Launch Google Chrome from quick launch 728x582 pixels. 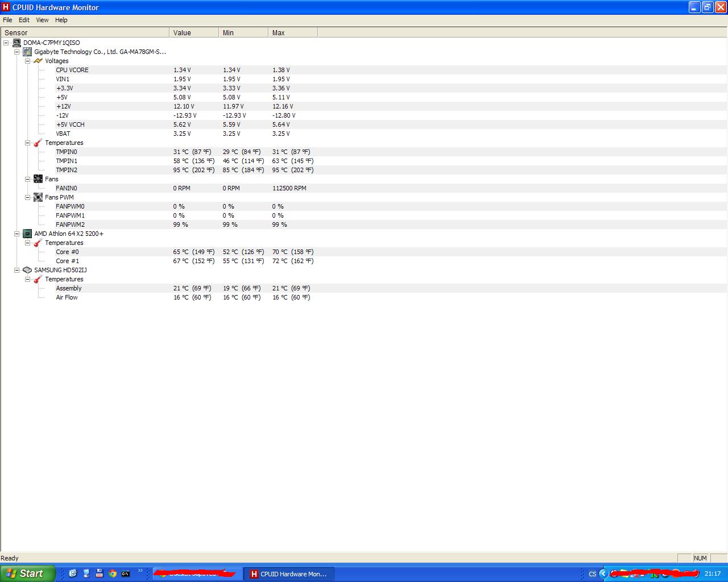coord(113,573)
